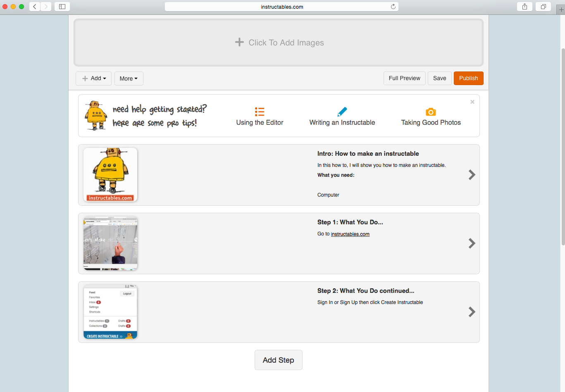This screenshot has width=565, height=392.
Task: Open the Add dropdown menu
Action: [x=93, y=78]
